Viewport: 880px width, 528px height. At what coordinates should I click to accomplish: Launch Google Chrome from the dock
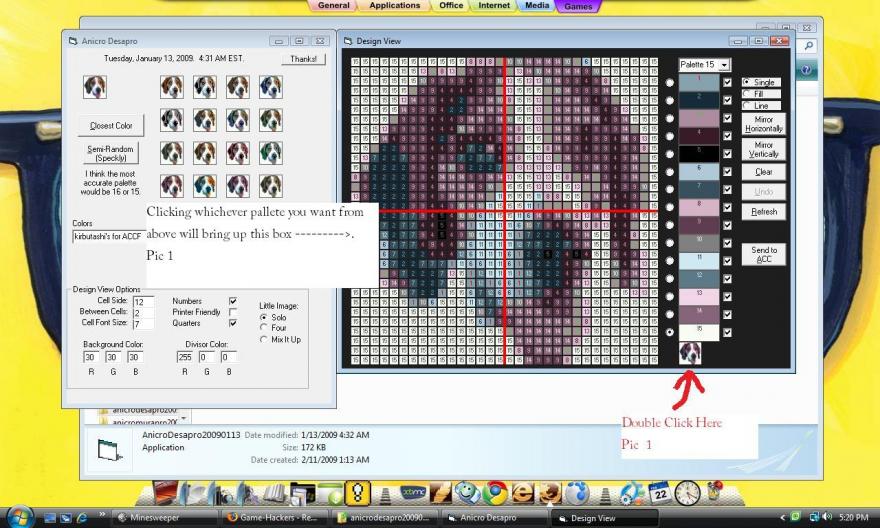(x=495, y=493)
